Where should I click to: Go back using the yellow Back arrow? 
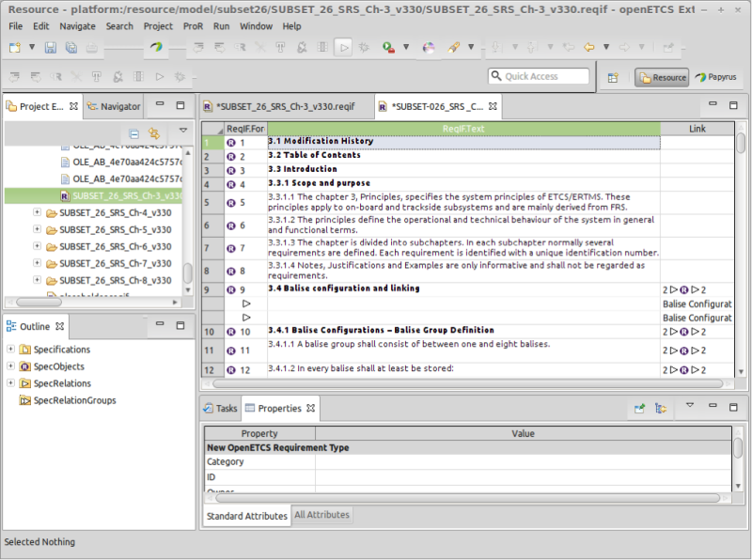[589, 47]
